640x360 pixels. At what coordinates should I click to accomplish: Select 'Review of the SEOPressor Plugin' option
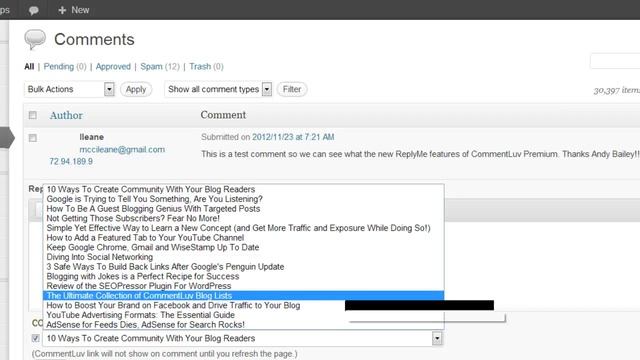pos(243,286)
